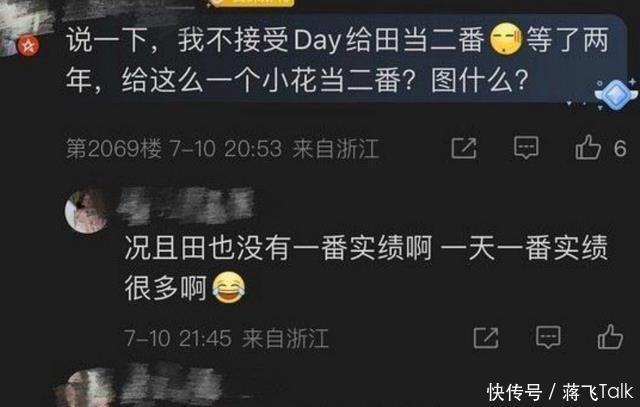This screenshot has width=640, height=407.
Task: Open the bottom partially visible commenter avatar
Action: (x=86, y=389)
